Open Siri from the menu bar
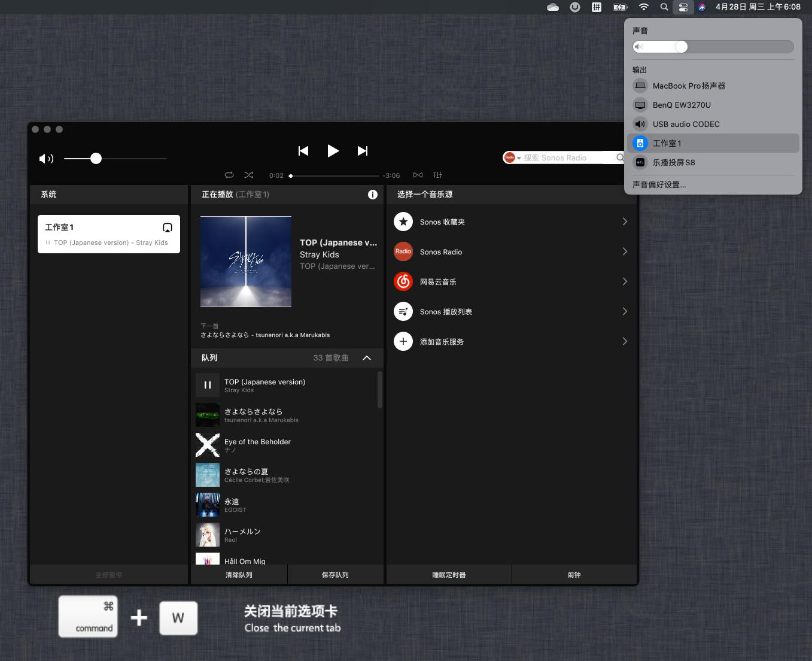Viewport: 812px width, 661px height. 702,7
